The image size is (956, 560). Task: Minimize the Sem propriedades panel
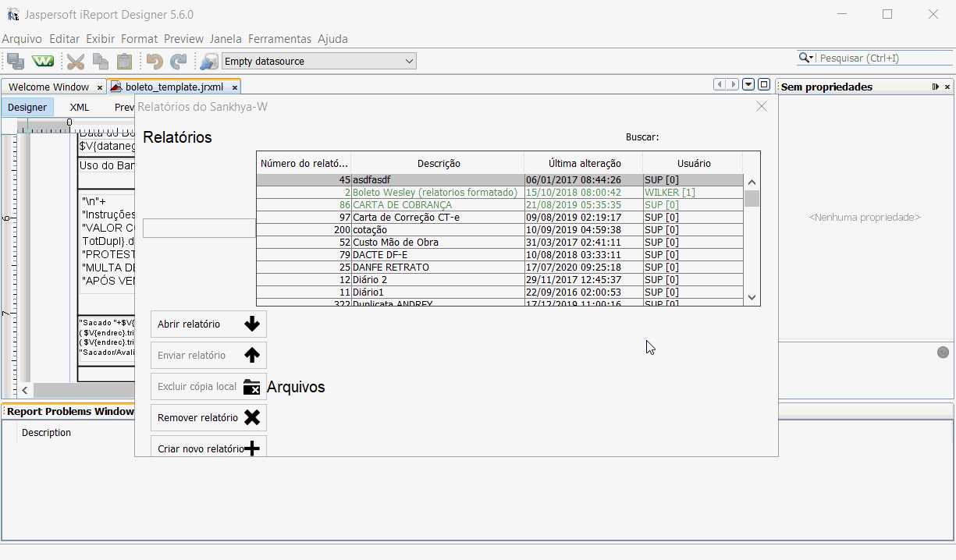(x=936, y=87)
